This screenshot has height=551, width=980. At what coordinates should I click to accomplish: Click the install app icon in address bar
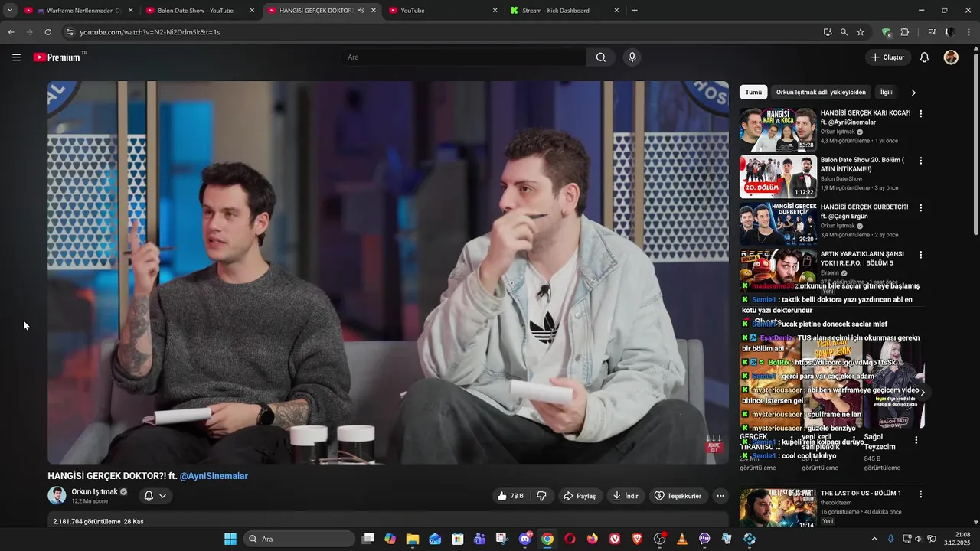tap(828, 32)
